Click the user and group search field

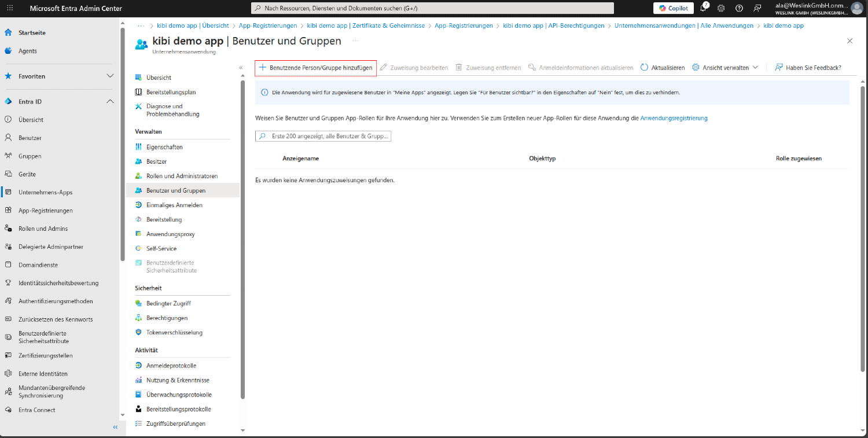tap(323, 136)
